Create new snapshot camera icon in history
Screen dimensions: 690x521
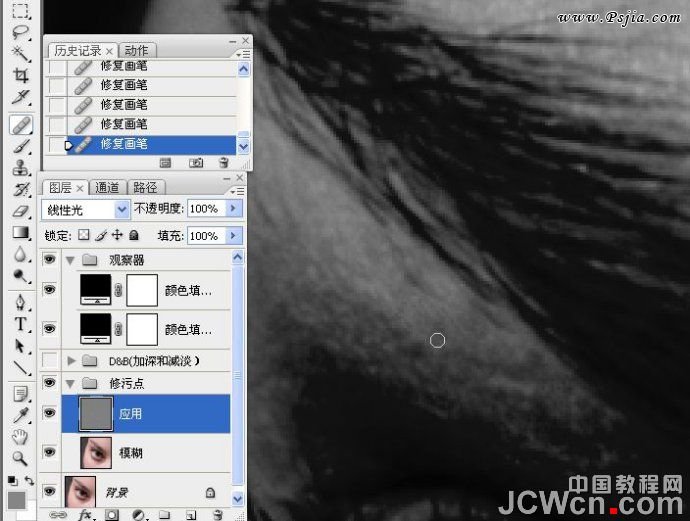[x=196, y=163]
